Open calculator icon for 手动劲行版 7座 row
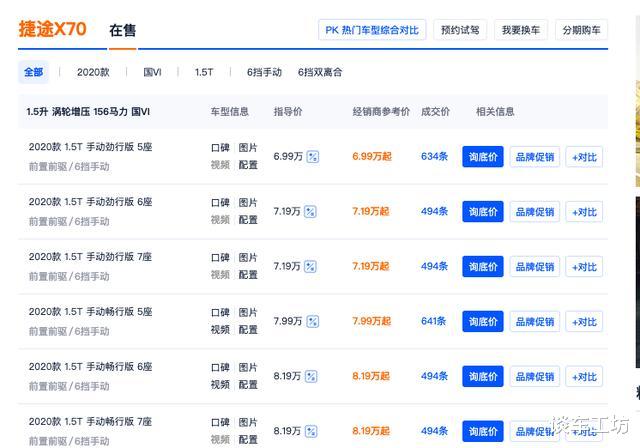Image resolution: width=640 pixels, height=448 pixels. click(310, 267)
